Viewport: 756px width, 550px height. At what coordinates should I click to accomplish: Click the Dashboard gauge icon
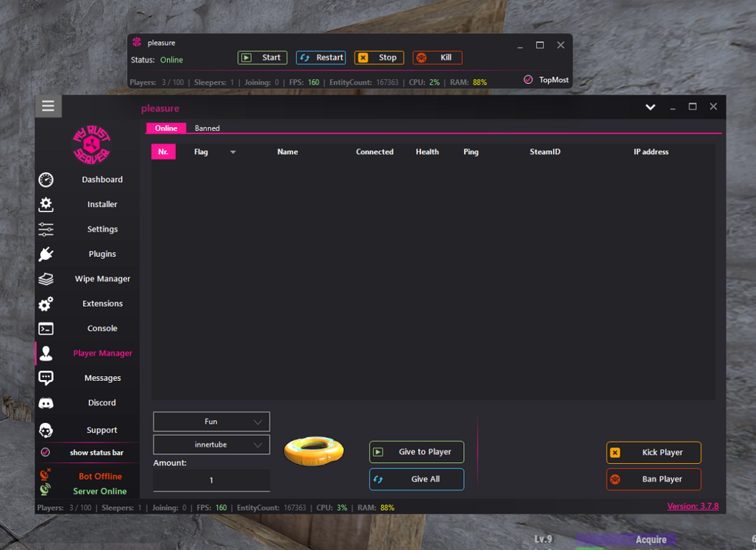(46, 180)
